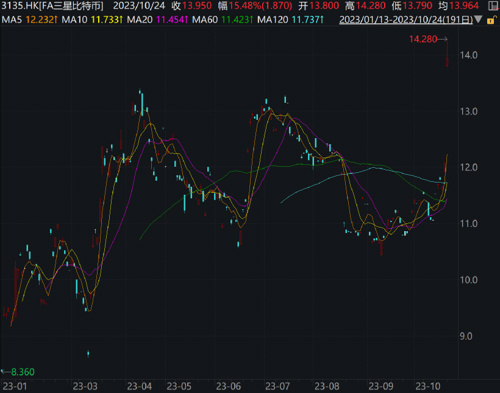Click the red 14.280 high marker on chart
This screenshot has width=500, height=393.
(423, 39)
